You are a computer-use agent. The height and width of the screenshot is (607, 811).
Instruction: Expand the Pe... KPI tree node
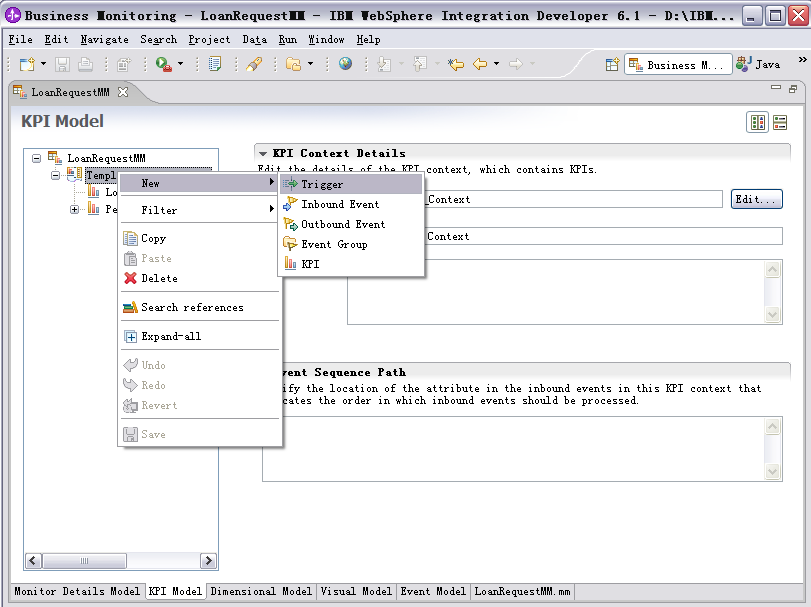click(74, 209)
